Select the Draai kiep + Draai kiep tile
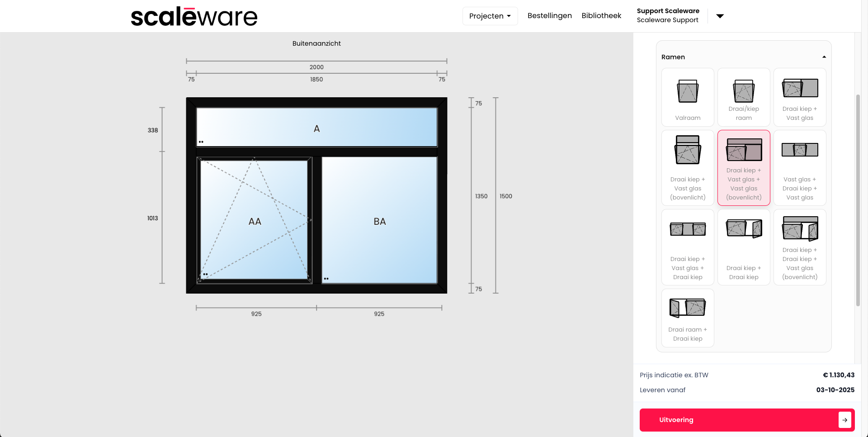 [744, 247]
